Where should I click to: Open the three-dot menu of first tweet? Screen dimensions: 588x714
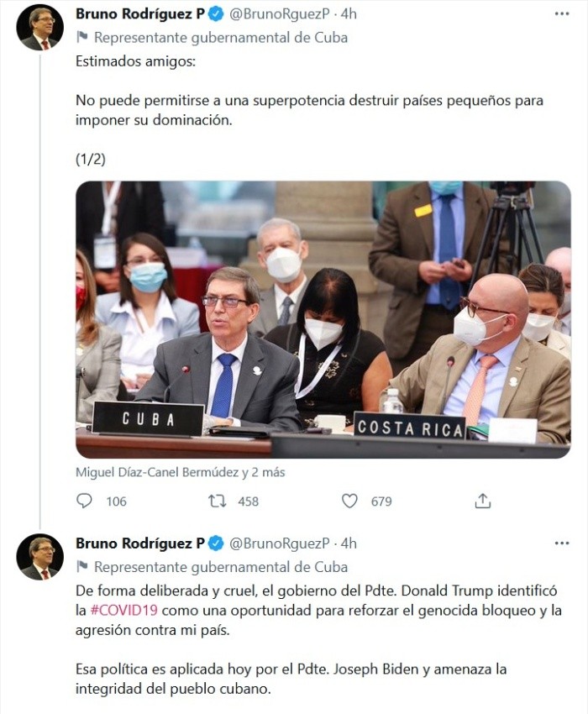click(x=562, y=14)
